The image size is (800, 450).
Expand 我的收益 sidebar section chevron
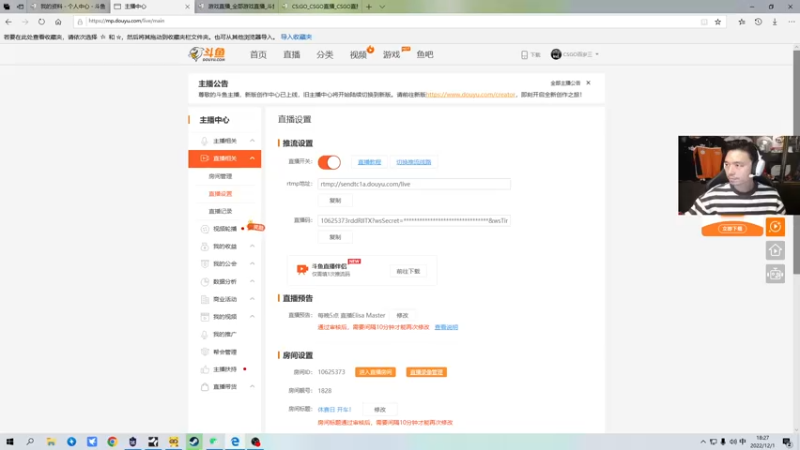pyautogui.click(x=252, y=246)
